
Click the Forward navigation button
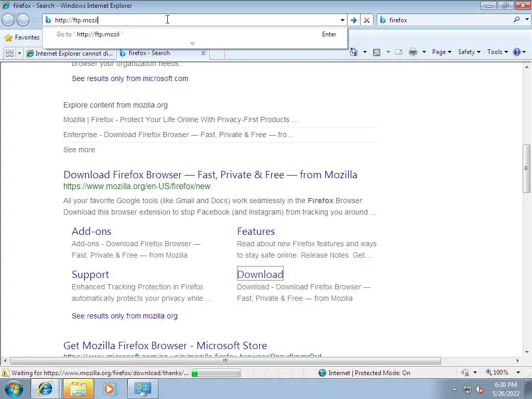coord(23,20)
